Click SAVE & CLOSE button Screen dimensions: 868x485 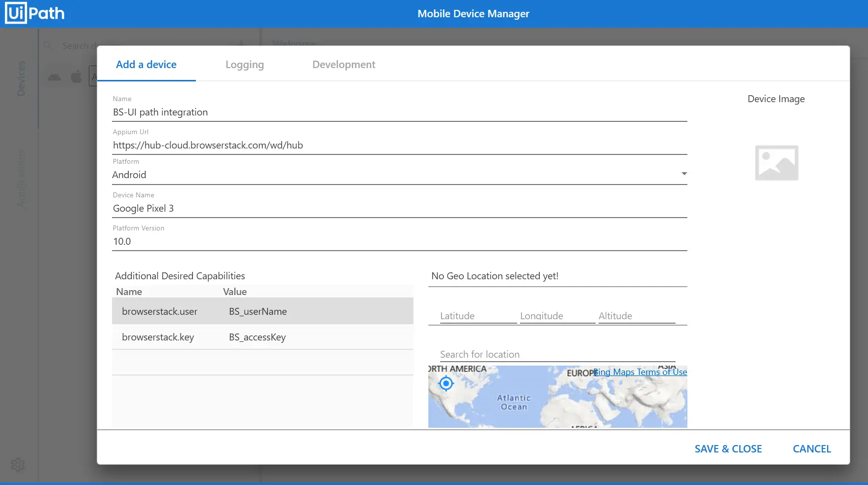[x=728, y=449]
